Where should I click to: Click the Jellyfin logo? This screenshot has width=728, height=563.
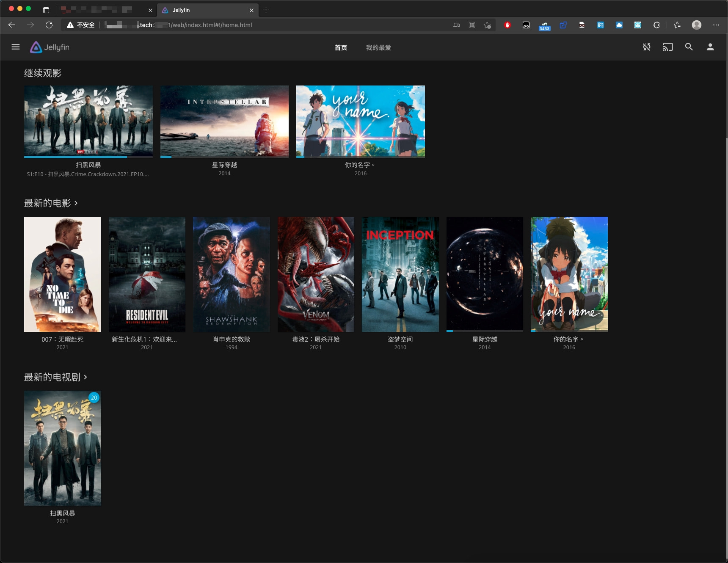pyautogui.click(x=50, y=47)
